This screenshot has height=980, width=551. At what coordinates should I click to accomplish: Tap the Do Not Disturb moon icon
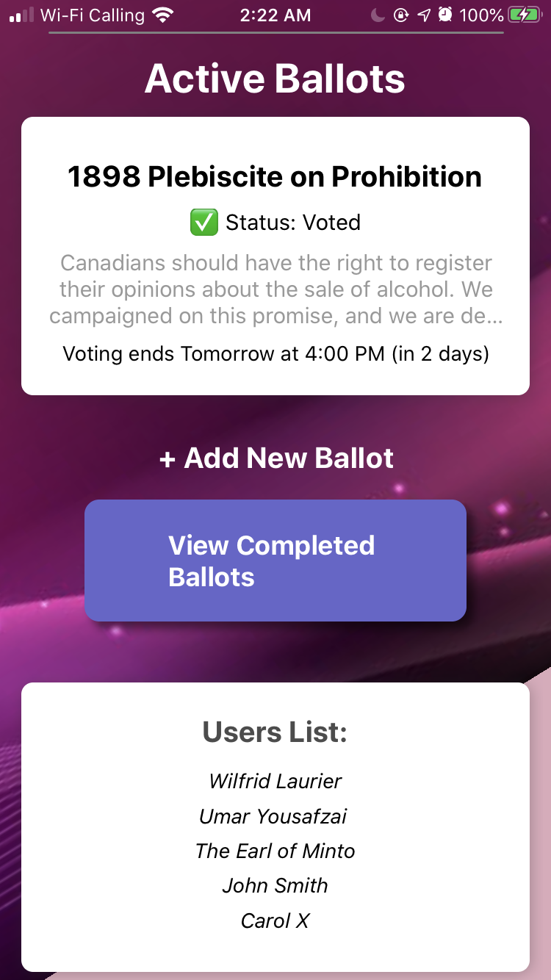pos(378,15)
